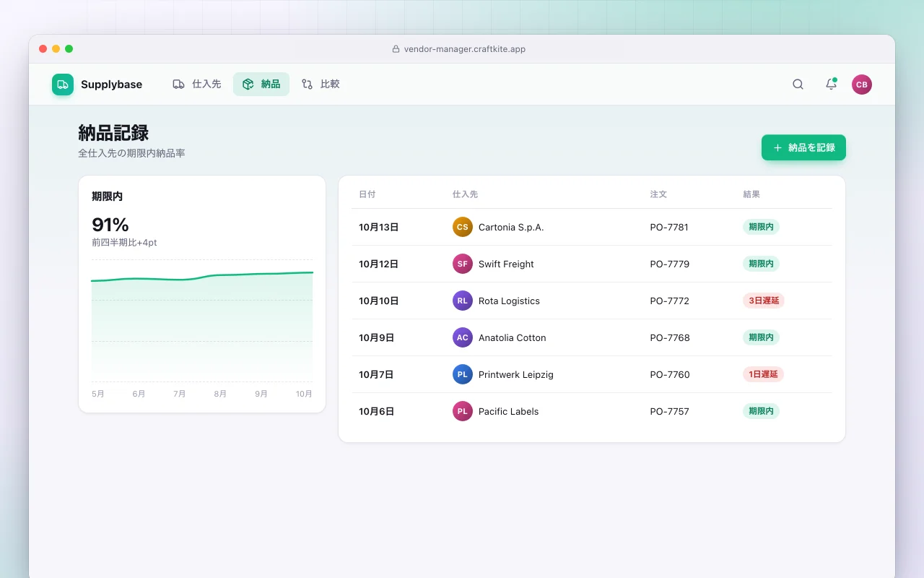Click the Cartonia S.p.A. CS avatar
Image resolution: width=924 pixels, height=578 pixels.
[x=463, y=227]
